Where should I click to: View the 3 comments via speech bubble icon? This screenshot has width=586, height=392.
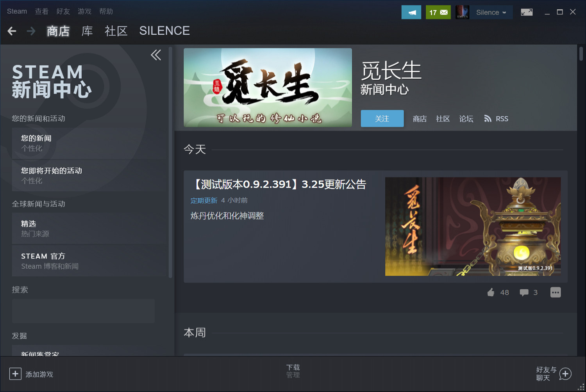click(x=523, y=292)
